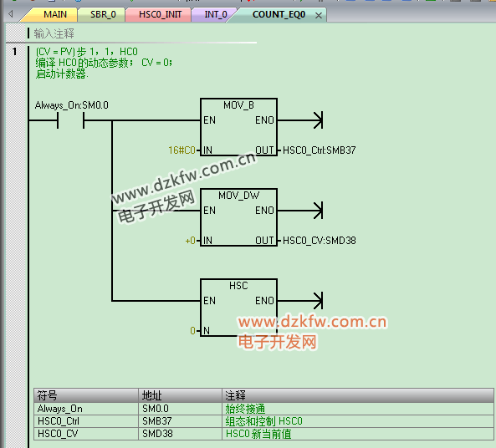Select the Always_On:SM0.0 contact
This screenshot has width=496, height=448.
point(70,120)
